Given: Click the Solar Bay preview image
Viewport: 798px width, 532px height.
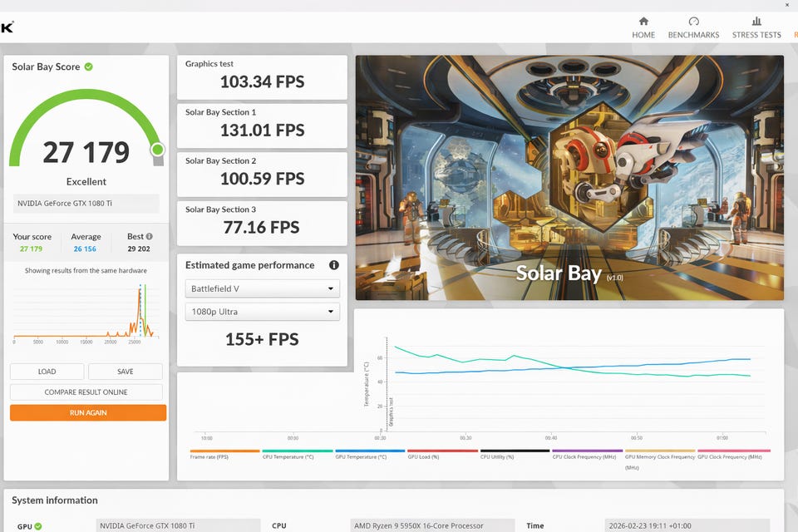Looking at the screenshot, I should (x=569, y=178).
